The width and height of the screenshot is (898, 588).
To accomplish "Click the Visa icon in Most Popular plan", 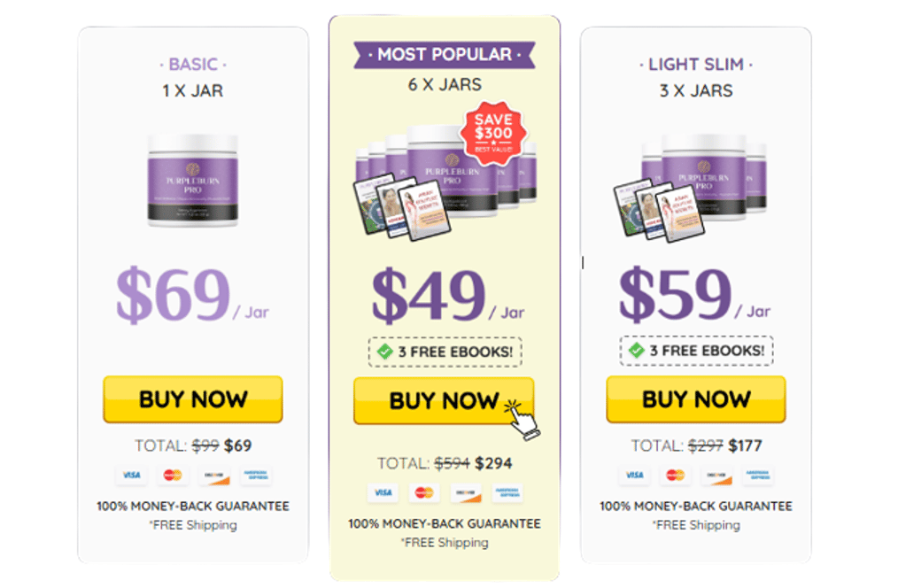I will coord(383,493).
